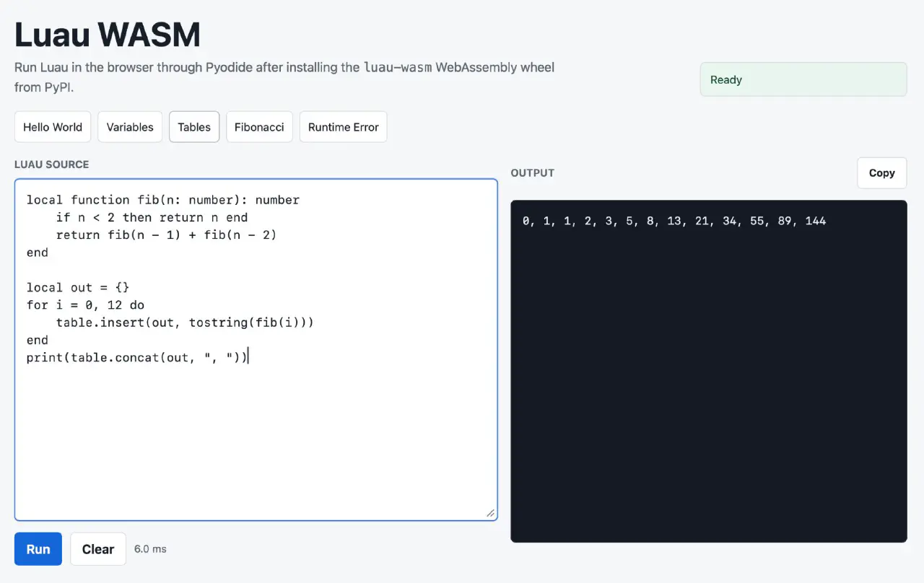
Task: Load the Hello World example
Action: pyautogui.click(x=53, y=127)
